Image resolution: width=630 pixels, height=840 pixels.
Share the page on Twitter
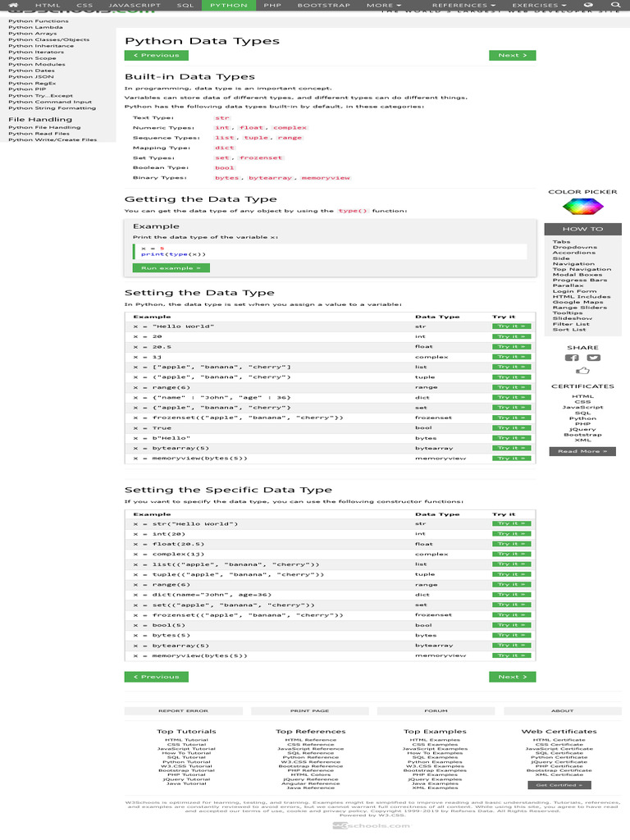[594, 358]
